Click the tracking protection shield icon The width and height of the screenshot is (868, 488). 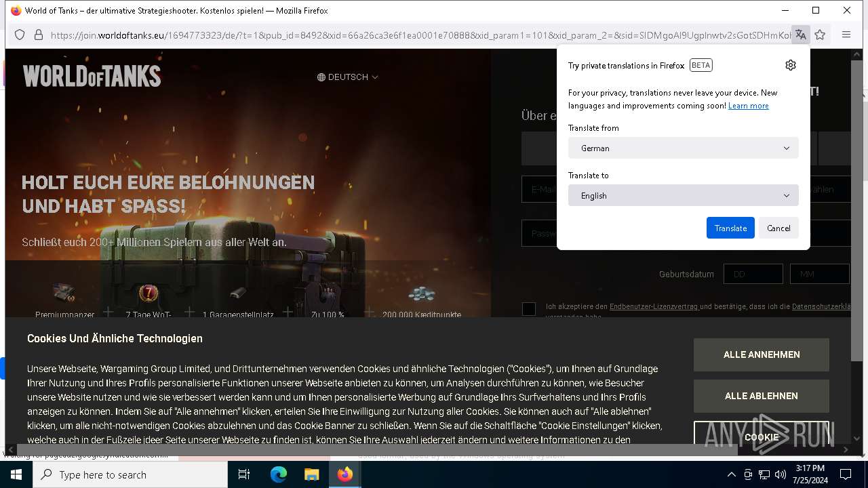point(20,35)
